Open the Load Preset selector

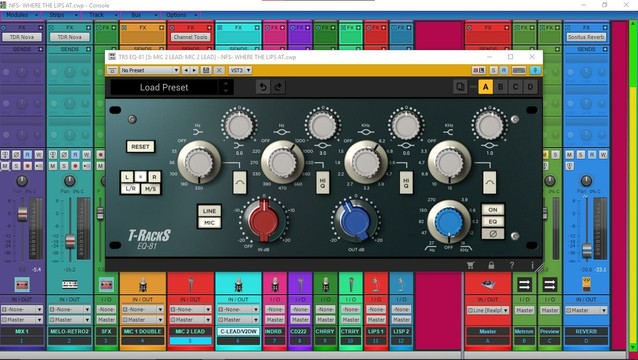pos(164,87)
